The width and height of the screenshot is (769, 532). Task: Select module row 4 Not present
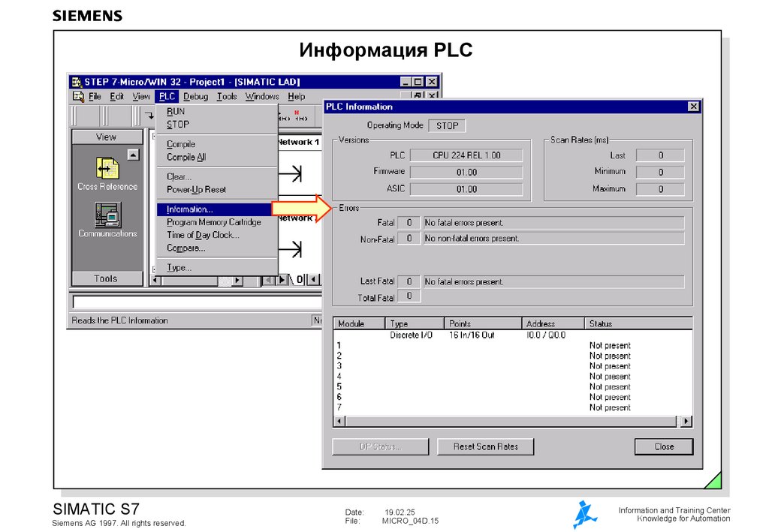(512, 376)
